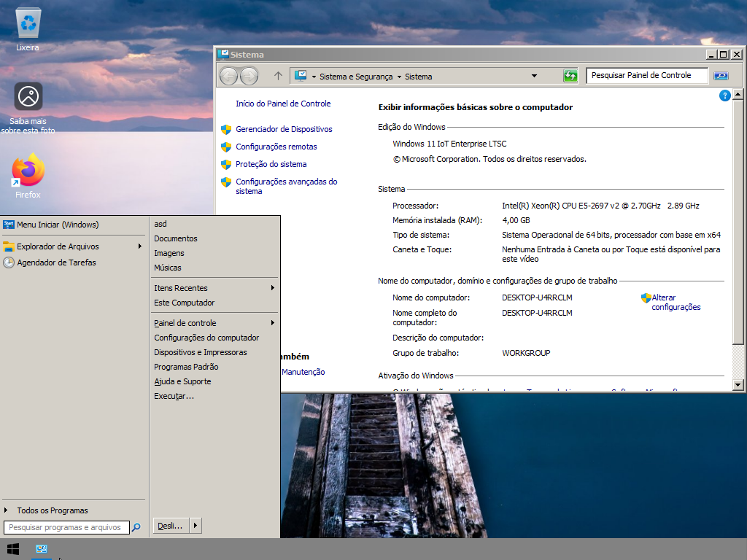Open the Proteção do sistema link
This screenshot has width=747, height=560.
[x=271, y=164]
